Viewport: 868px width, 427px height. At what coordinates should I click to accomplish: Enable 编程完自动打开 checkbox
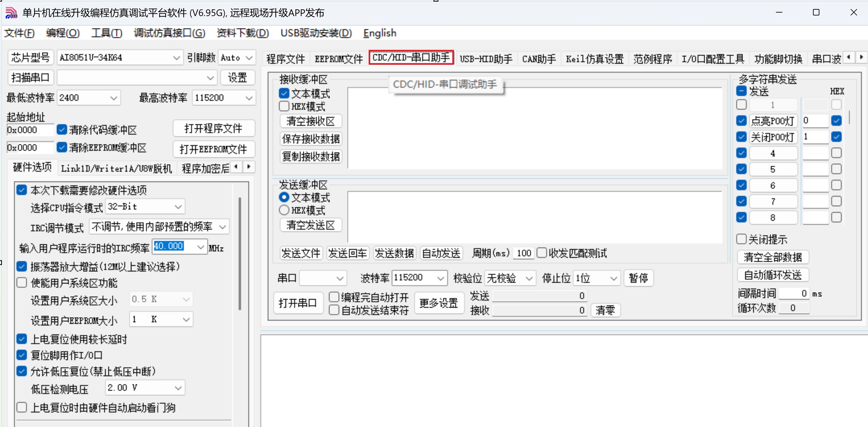[x=334, y=297]
